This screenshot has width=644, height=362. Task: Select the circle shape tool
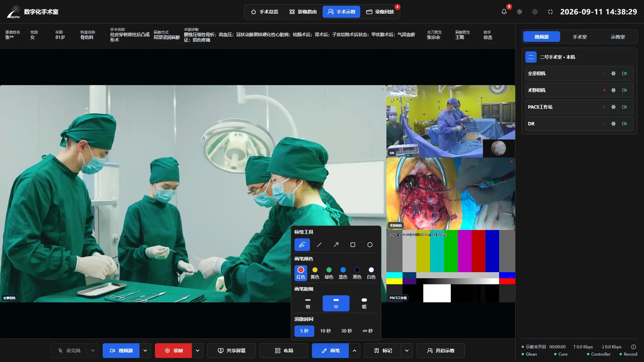tap(370, 245)
